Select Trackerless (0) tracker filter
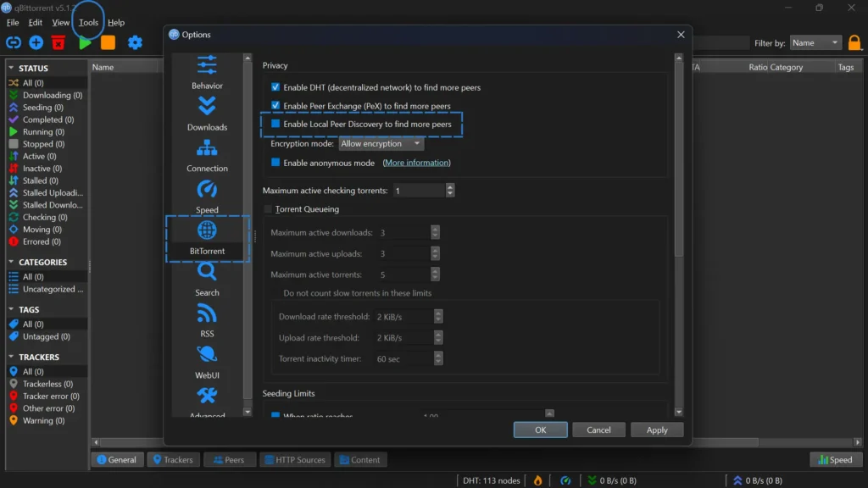The height and width of the screenshot is (488, 868). pos(47,384)
